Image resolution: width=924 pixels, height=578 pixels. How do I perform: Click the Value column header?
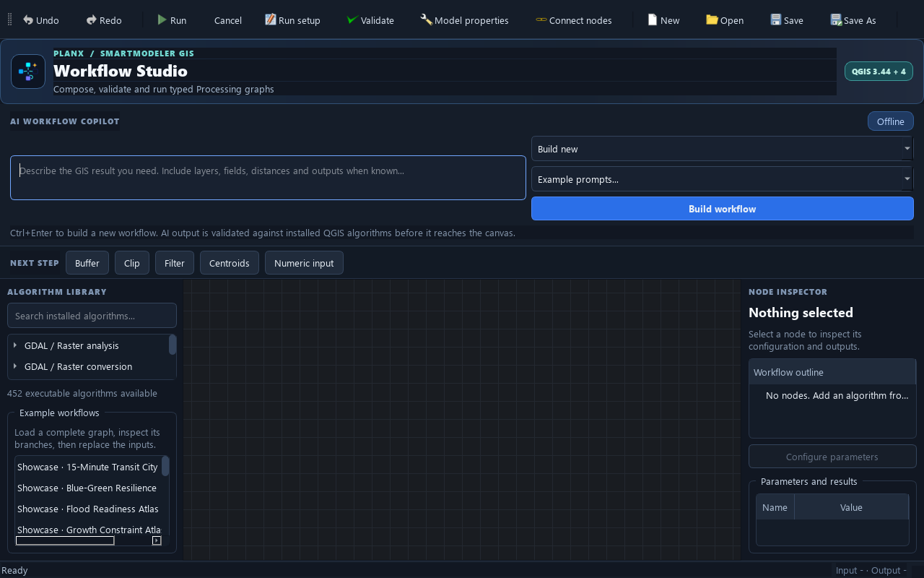point(852,507)
